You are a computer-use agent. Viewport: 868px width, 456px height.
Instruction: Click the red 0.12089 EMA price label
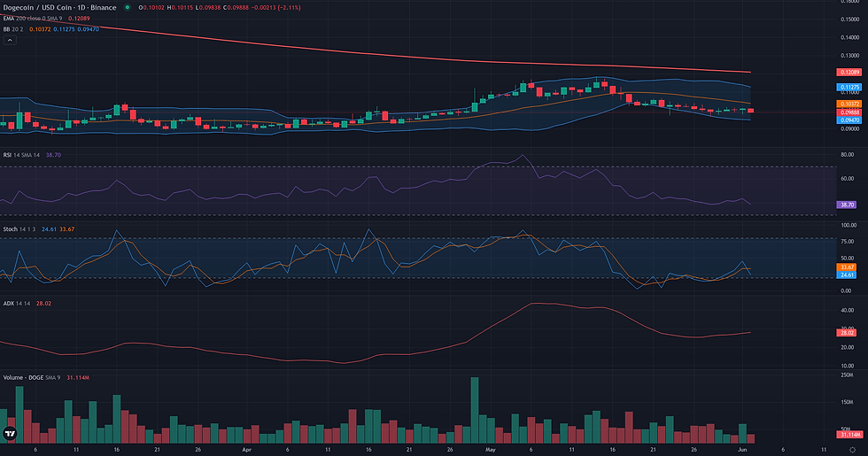tap(849, 73)
